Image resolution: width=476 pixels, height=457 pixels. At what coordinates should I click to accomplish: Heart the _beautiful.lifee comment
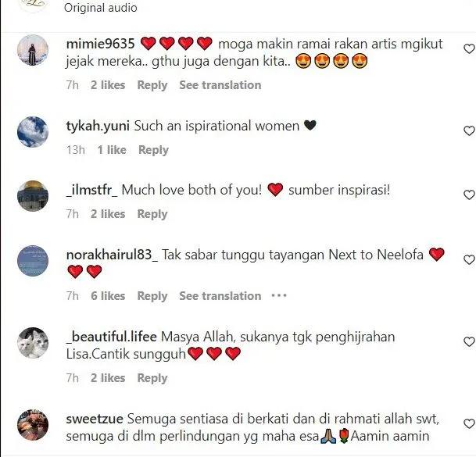469,342
